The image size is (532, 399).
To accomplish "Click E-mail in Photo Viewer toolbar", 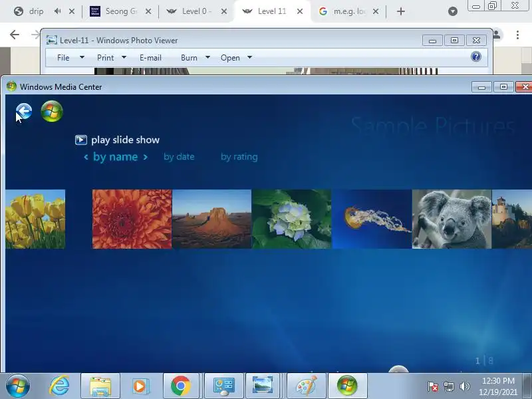I will [151, 58].
